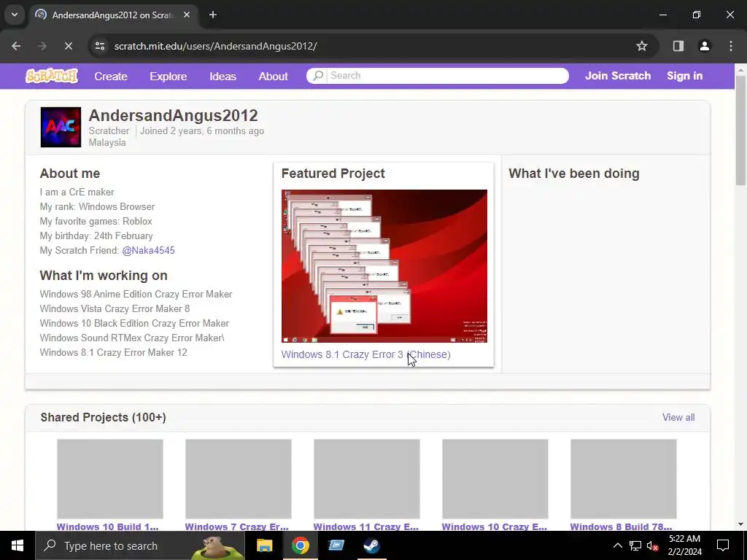Open the About menu item
Screen dimensions: 747x560
273,76
